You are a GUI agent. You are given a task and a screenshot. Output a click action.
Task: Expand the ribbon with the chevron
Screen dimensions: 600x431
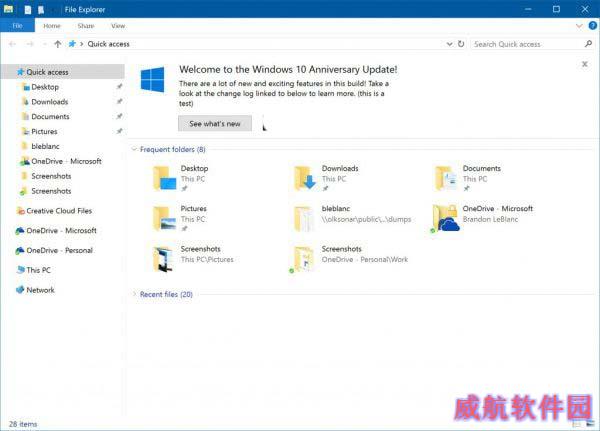[579, 26]
